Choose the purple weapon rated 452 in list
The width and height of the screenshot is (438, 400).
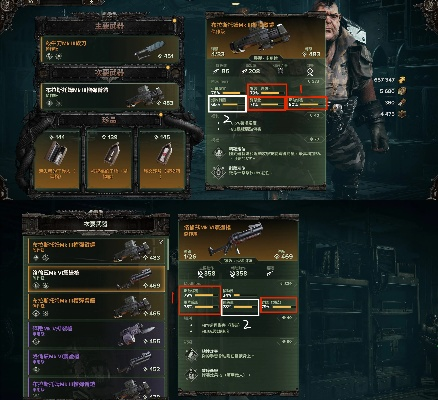(96, 362)
